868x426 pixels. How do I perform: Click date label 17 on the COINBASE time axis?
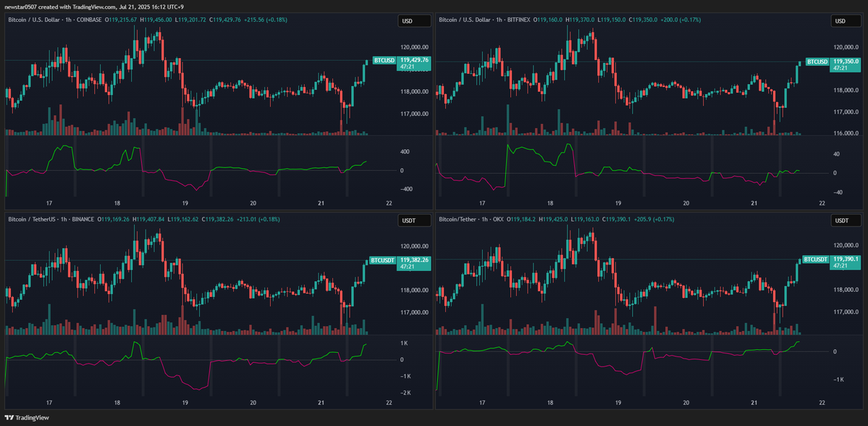49,204
